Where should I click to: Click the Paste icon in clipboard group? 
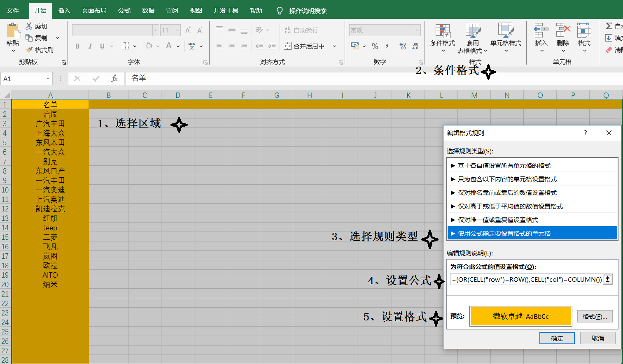click(13, 31)
